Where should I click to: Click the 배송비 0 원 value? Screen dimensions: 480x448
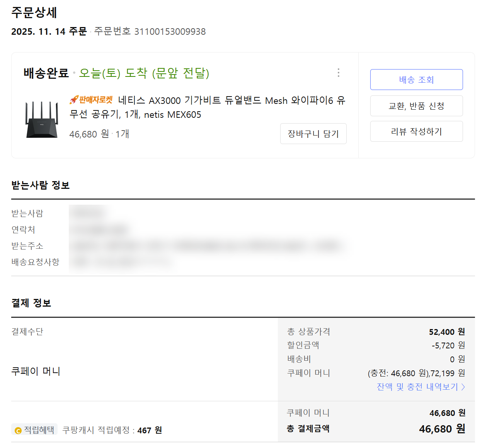coord(457,359)
